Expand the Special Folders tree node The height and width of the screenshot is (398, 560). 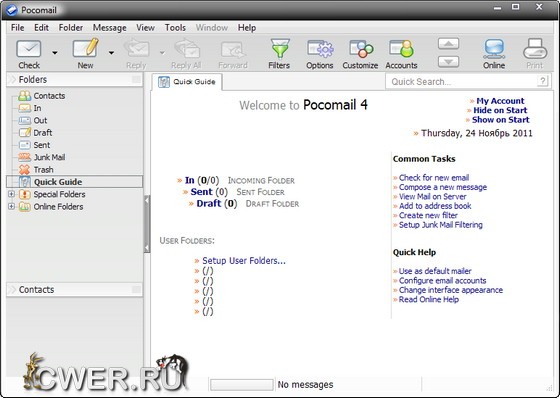pos(11,194)
